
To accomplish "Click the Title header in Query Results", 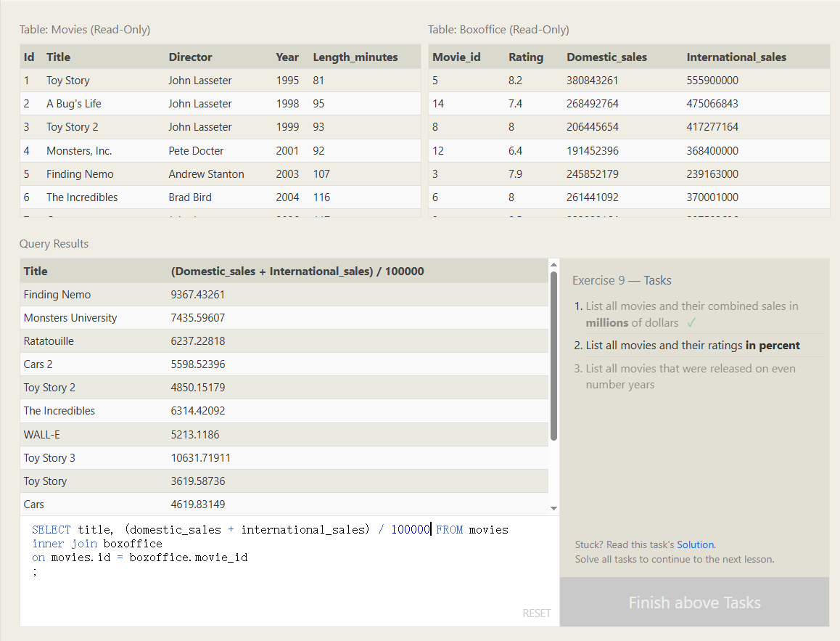I will click(36, 271).
